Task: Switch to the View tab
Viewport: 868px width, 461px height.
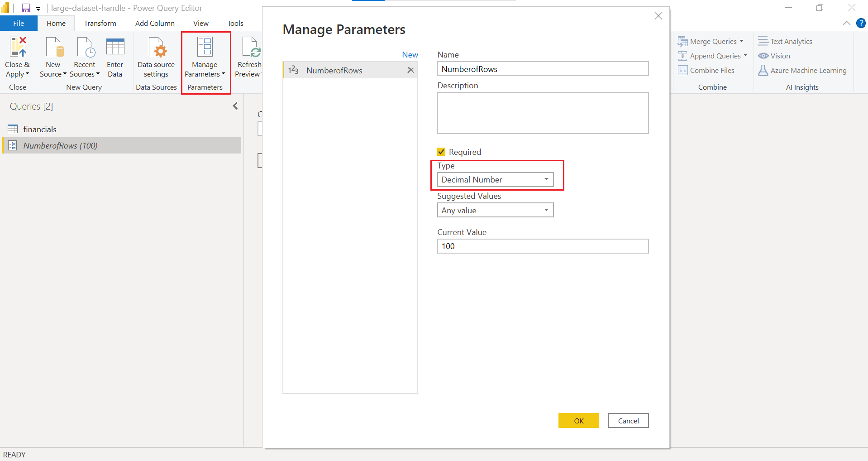Action: point(201,23)
